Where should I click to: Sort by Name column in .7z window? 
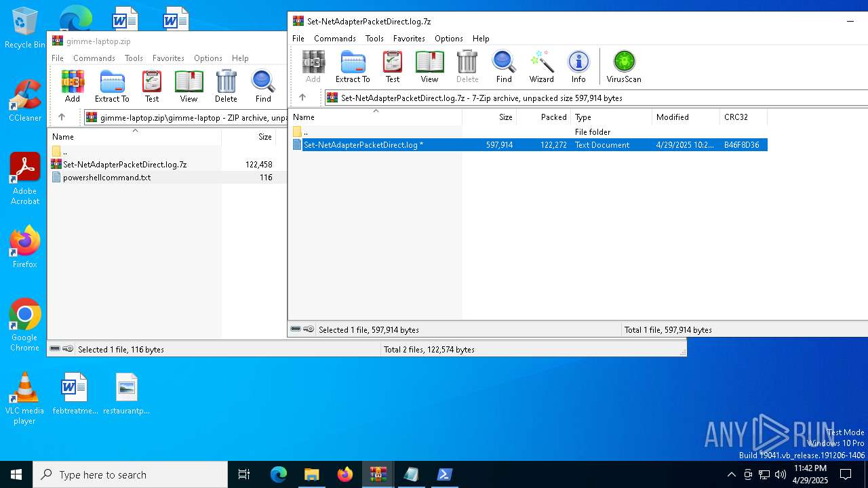click(376, 117)
